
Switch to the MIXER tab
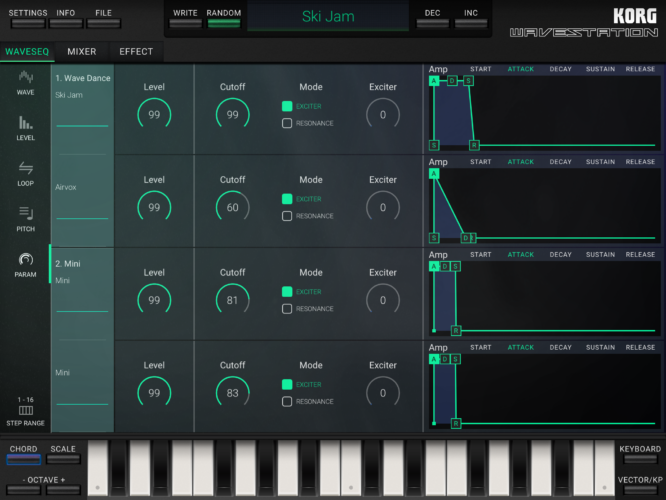[x=82, y=52]
